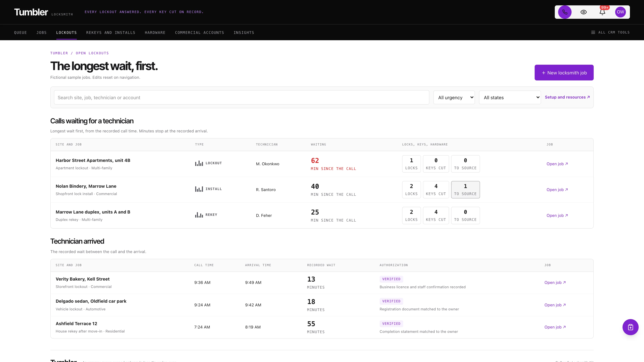The width and height of the screenshot is (644, 362).
Task: Click the Lockout type bars icon for Harbor Street
Action: coord(199,163)
